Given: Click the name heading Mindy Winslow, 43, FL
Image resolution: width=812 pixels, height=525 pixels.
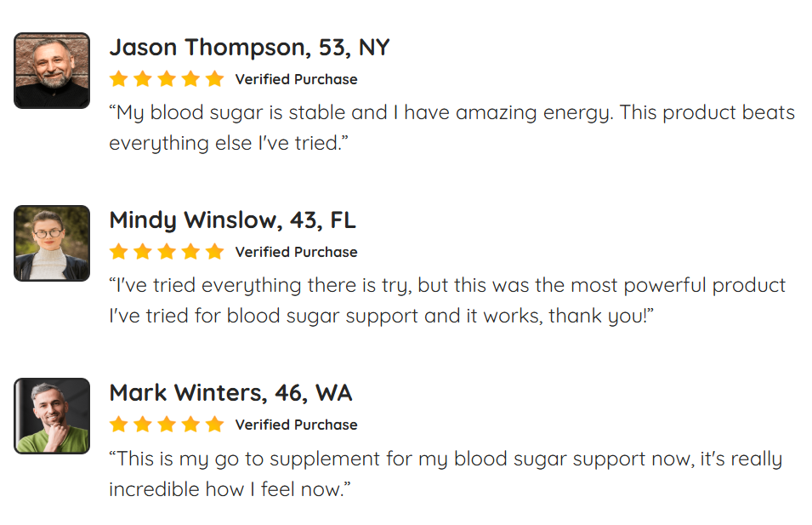Looking at the screenshot, I should [232, 220].
